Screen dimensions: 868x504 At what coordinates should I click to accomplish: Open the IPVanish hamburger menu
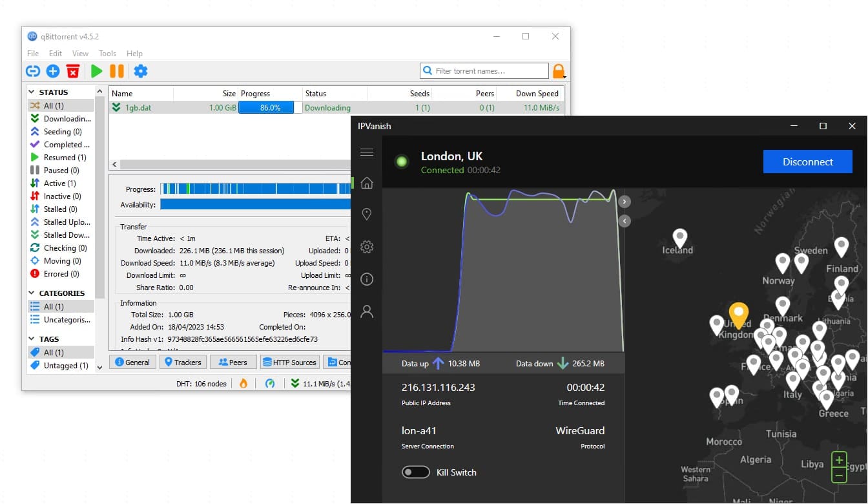pos(367,152)
